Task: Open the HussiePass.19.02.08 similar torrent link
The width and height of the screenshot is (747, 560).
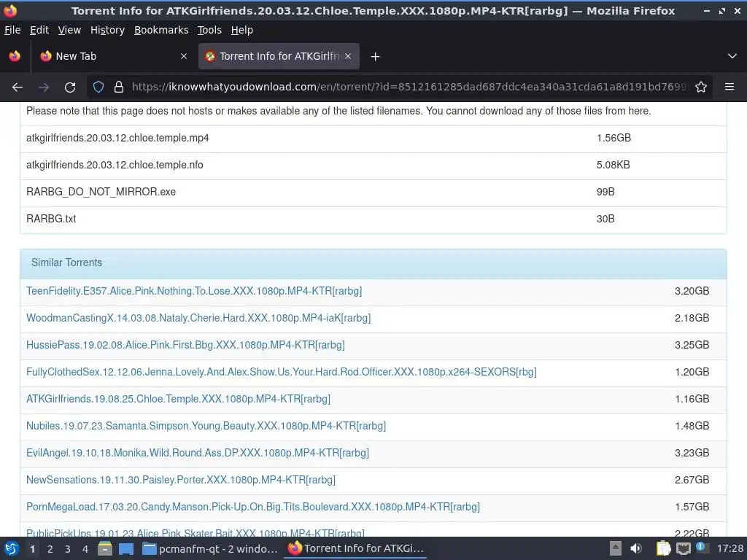Action: point(185,345)
